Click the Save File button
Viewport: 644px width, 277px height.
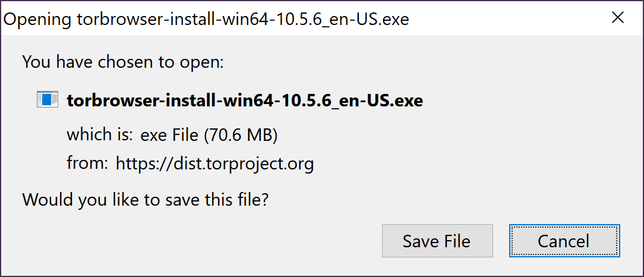(x=437, y=241)
